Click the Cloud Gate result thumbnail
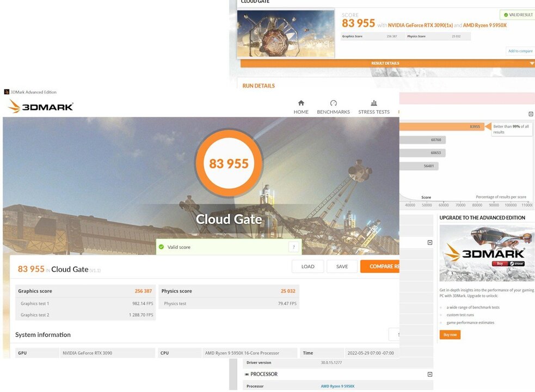The image size is (535, 392). [x=286, y=33]
